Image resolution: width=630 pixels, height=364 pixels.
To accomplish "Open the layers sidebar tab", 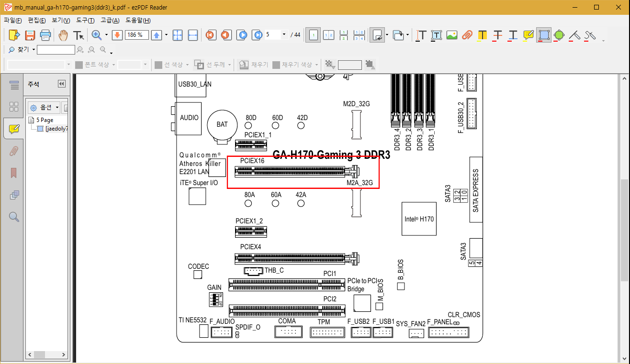I will coord(14,195).
